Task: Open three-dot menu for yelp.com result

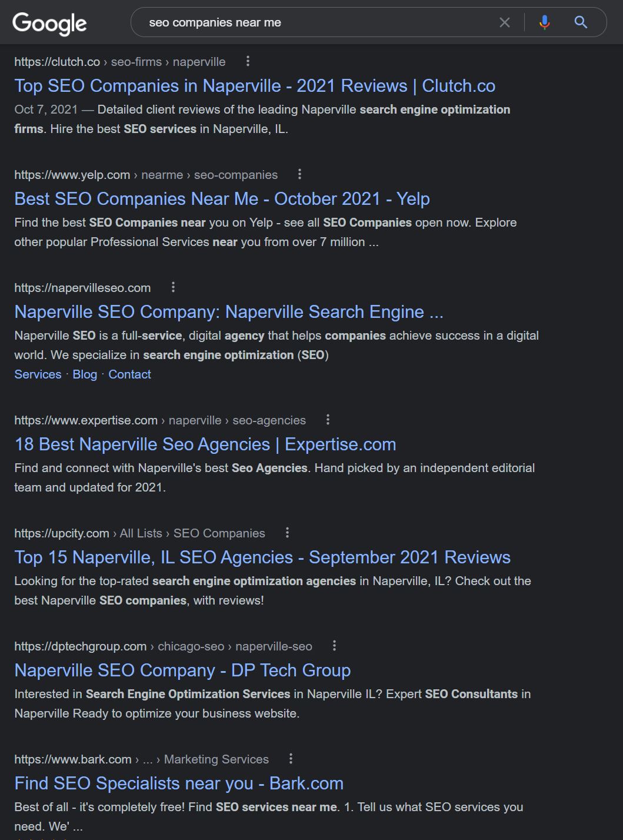Action: [x=299, y=174]
